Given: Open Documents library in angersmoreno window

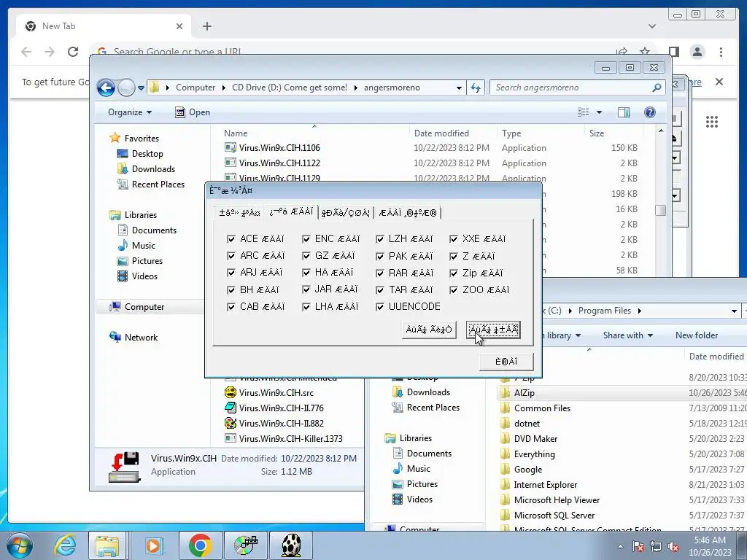Looking at the screenshot, I should [x=154, y=230].
